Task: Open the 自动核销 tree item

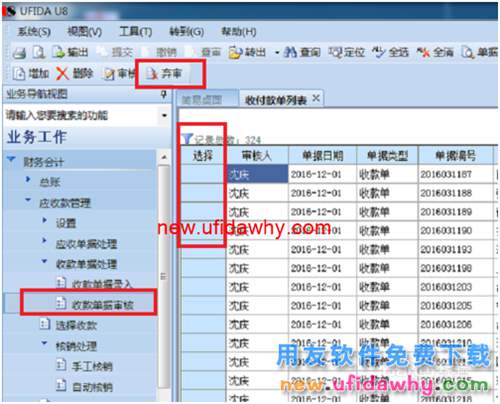Action: [x=85, y=387]
